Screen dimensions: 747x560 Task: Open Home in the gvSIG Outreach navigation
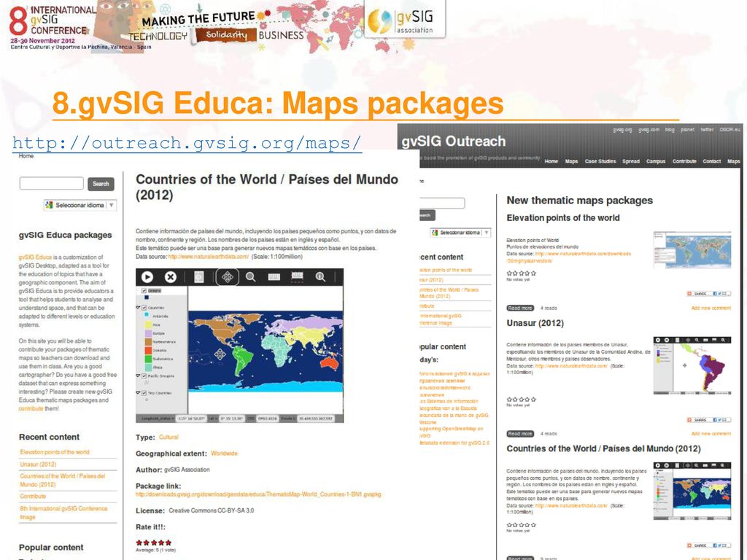point(551,161)
